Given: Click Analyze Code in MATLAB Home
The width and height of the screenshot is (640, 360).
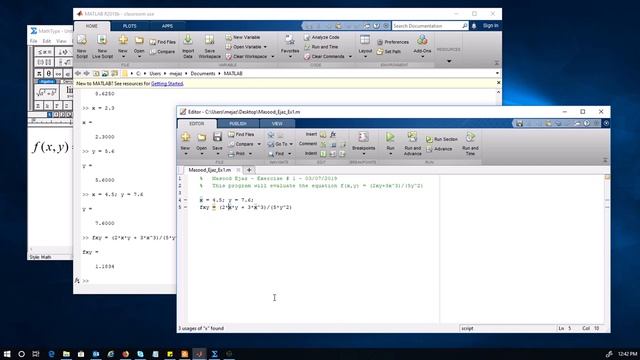Looking at the screenshot, I should (322, 37).
